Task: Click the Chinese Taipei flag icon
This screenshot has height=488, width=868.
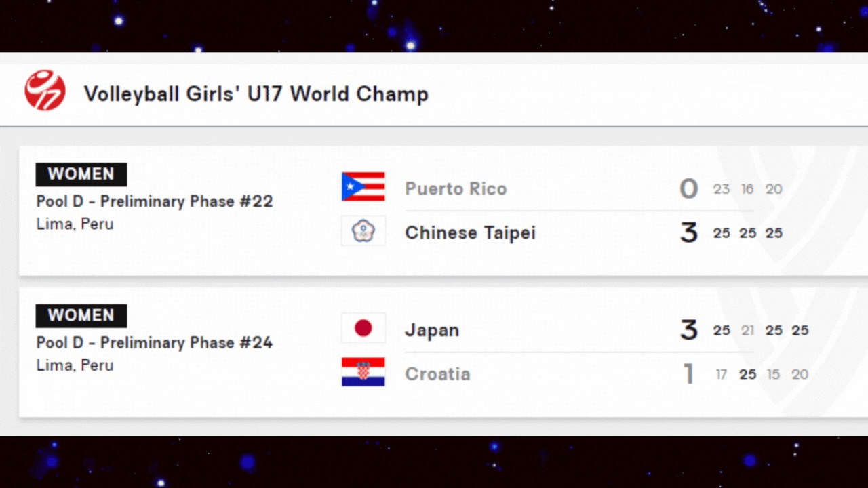Action: pos(363,231)
